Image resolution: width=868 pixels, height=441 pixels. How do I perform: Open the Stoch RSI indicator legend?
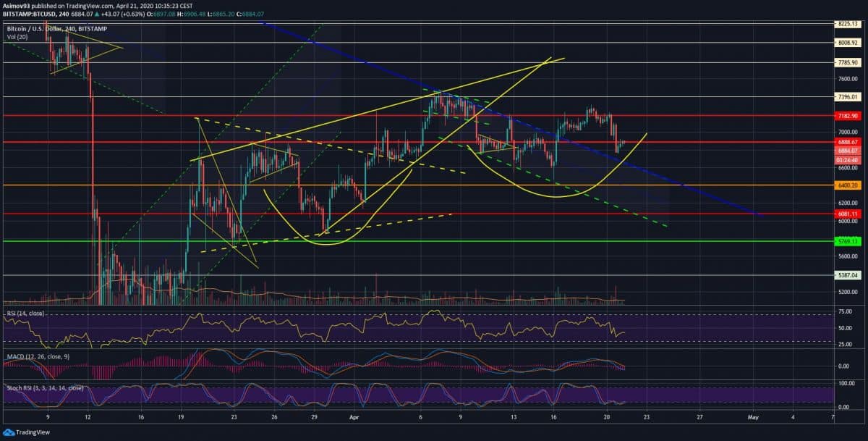45,388
